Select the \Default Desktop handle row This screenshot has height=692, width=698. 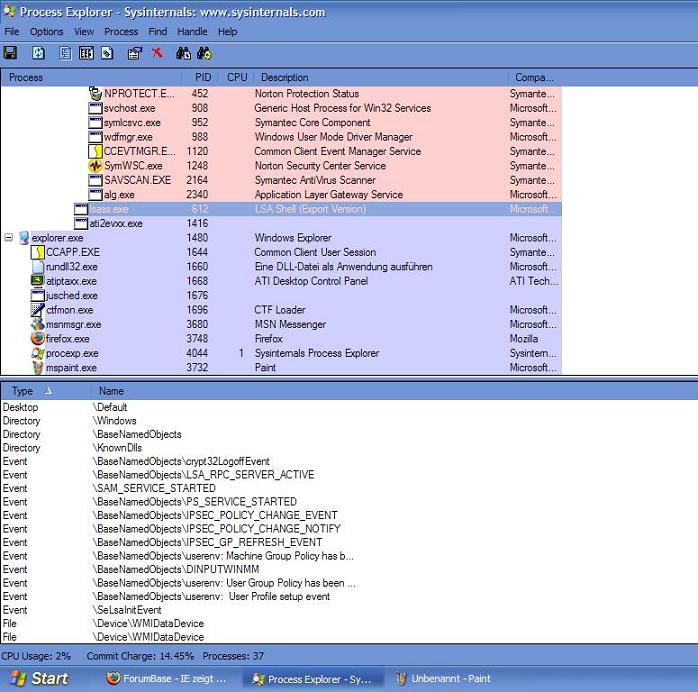pyautogui.click(x=349, y=407)
